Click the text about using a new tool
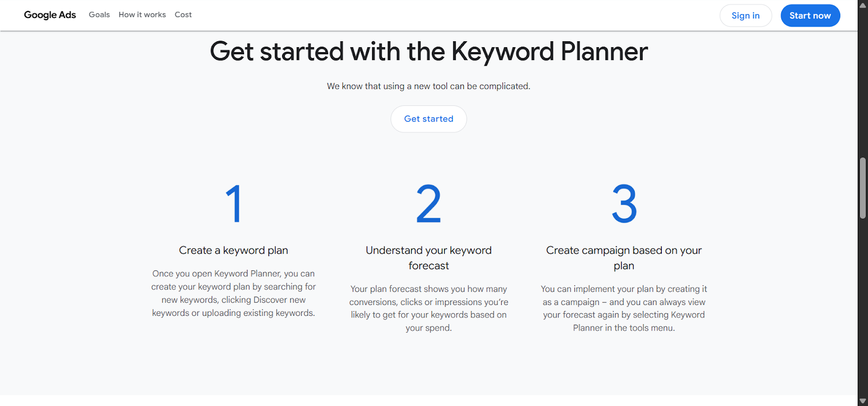 (428, 86)
